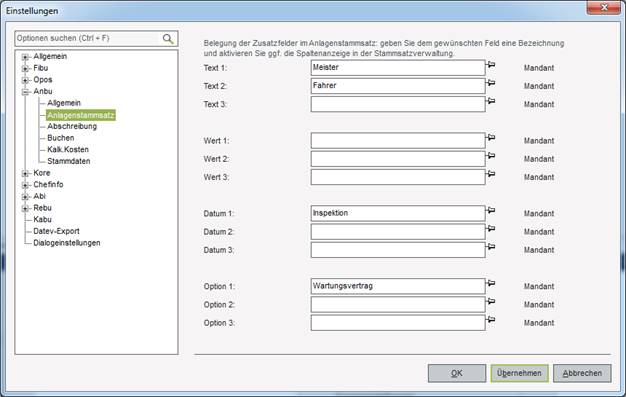
Task: Select the Dialogeinstellungen tree item
Action: [67, 243]
